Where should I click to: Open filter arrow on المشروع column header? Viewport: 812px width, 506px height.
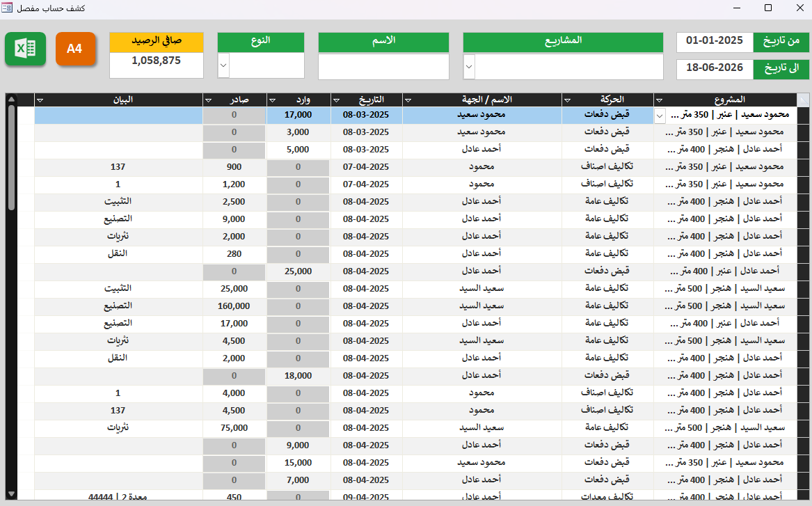point(659,100)
